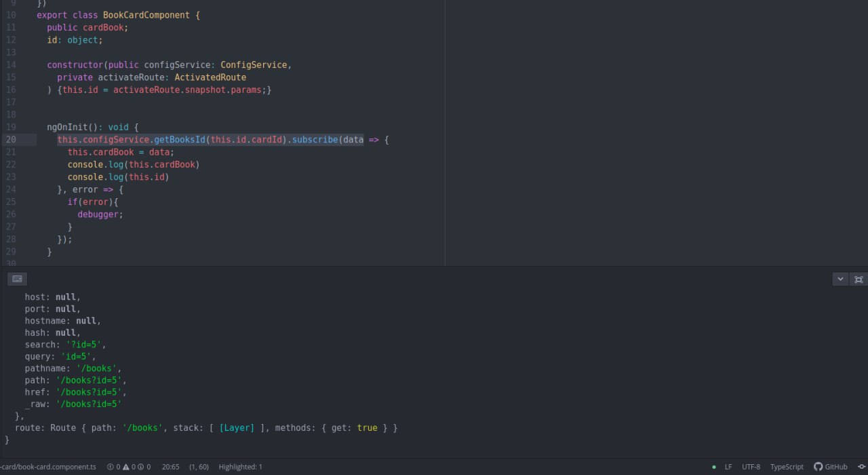Change the TypeScript grammar selector
868x475 pixels.
click(787, 467)
